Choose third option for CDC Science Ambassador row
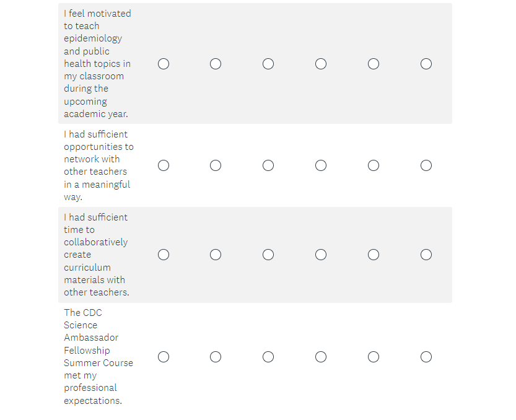The image size is (516, 420). [x=268, y=357]
